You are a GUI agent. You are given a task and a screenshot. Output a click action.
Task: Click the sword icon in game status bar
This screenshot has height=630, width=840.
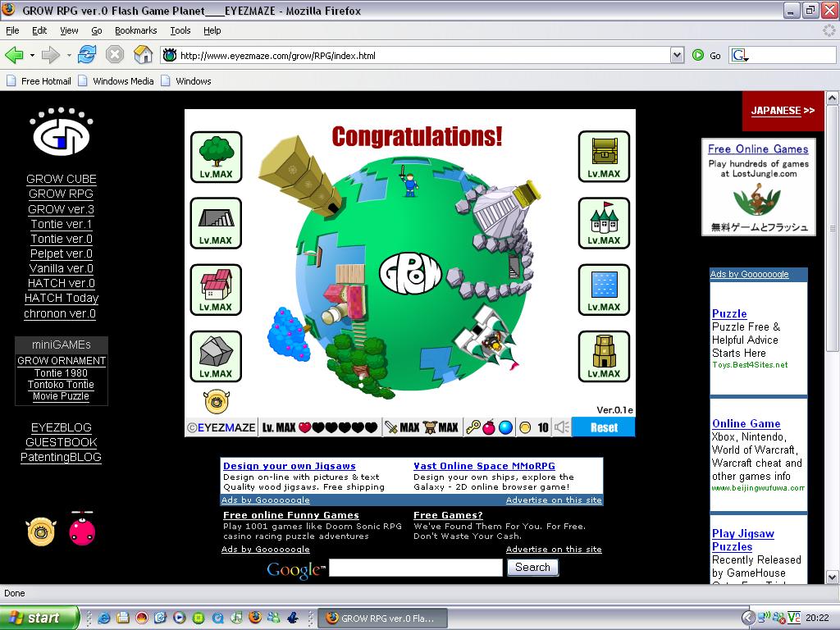391,427
